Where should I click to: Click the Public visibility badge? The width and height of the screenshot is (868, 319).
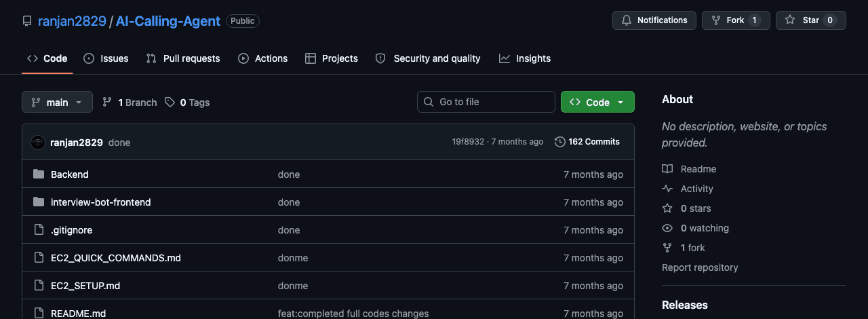tap(243, 21)
